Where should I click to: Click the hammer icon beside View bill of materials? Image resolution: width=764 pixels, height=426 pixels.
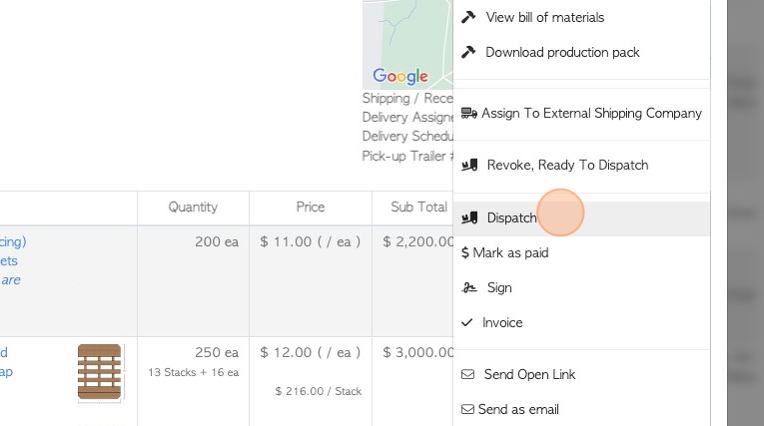coord(468,17)
